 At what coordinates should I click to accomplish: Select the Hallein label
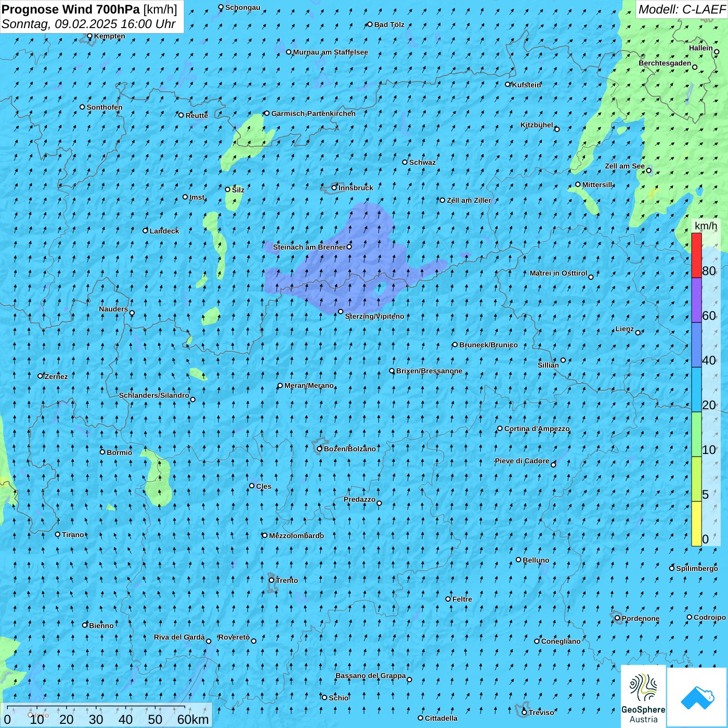pyautogui.click(x=701, y=48)
